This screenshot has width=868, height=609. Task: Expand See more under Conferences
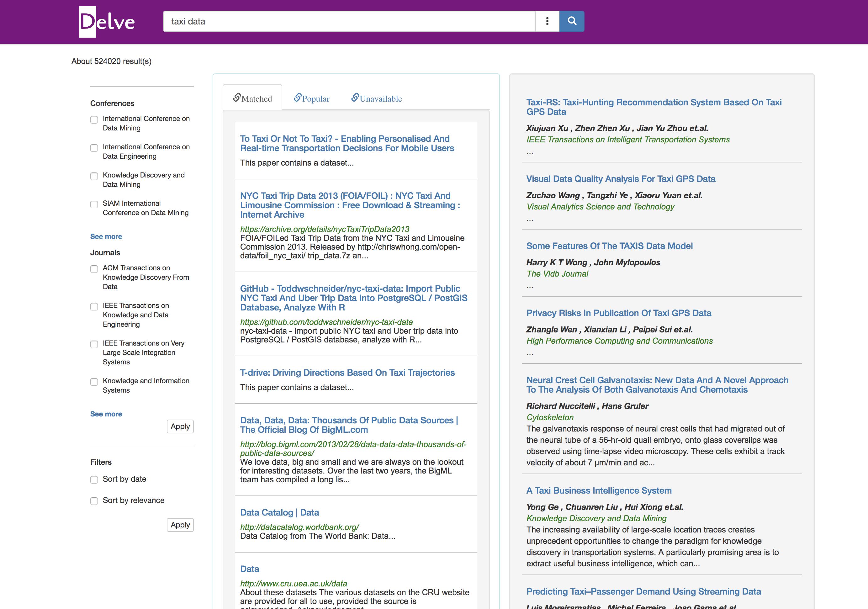[x=106, y=236]
